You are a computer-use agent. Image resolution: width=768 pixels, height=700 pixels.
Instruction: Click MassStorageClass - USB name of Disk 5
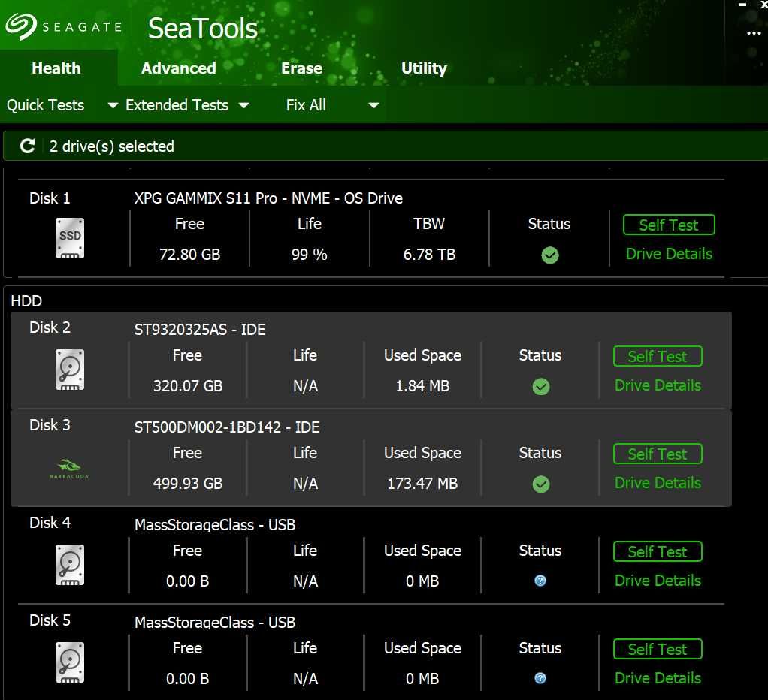pyautogui.click(x=215, y=622)
